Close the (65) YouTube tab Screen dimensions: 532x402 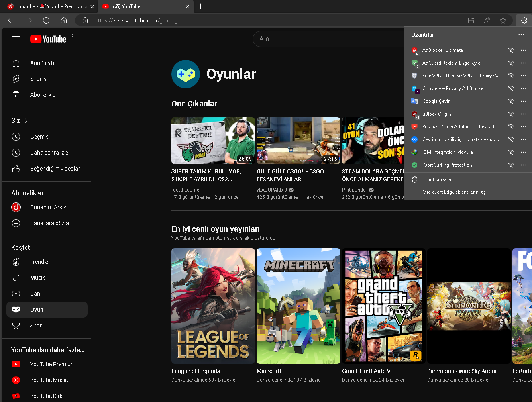(x=188, y=6)
